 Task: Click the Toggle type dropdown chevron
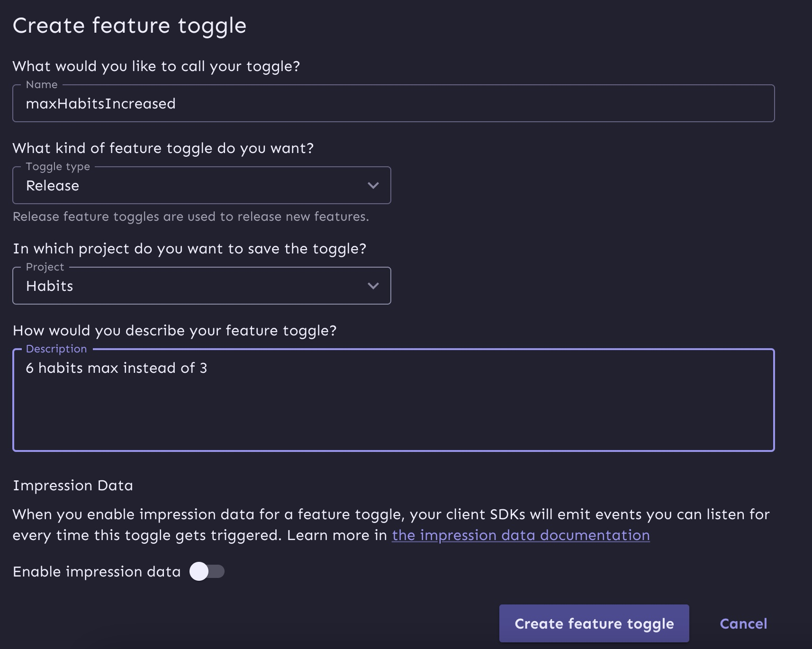click(373, 185)
